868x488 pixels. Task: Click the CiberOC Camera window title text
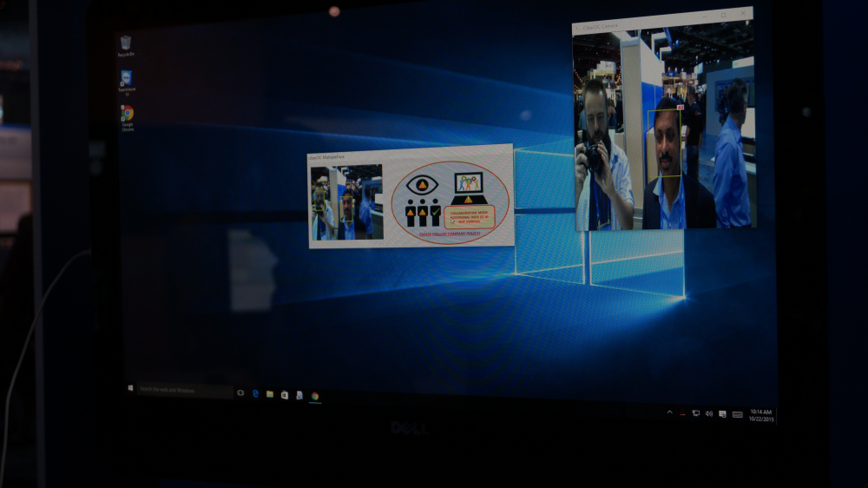click(600, 26)
